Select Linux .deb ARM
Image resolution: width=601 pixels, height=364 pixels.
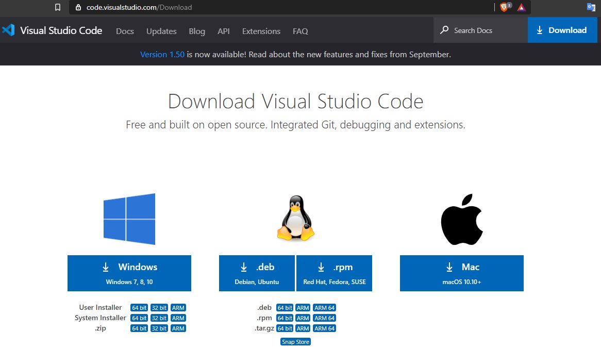(x=303, y=308)
